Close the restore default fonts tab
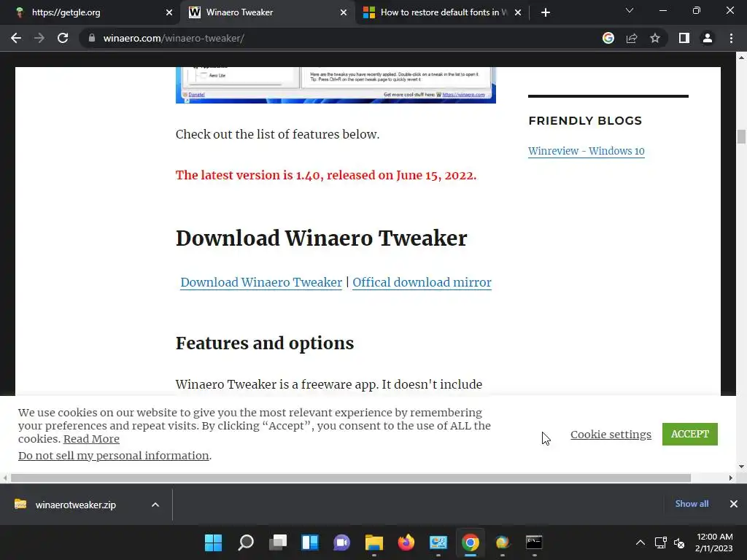Viewport: 747px width, 560px height. click(x=518, y=12)
